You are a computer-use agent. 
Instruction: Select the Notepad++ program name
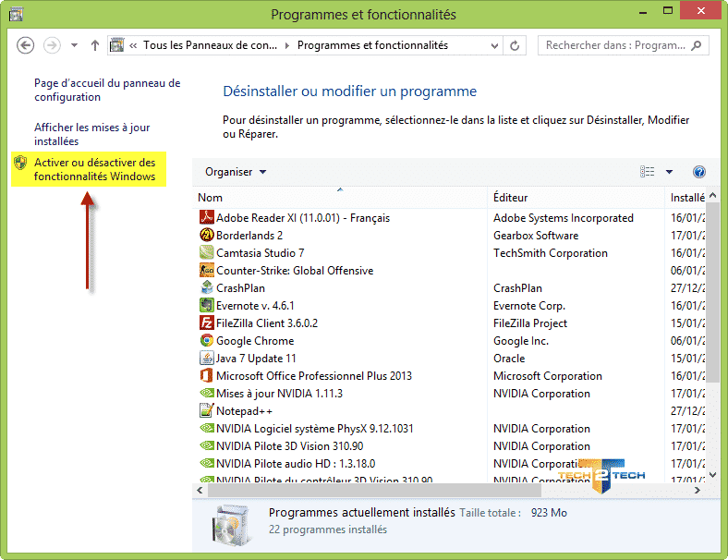pyautogui.click(x=244, y=411)
